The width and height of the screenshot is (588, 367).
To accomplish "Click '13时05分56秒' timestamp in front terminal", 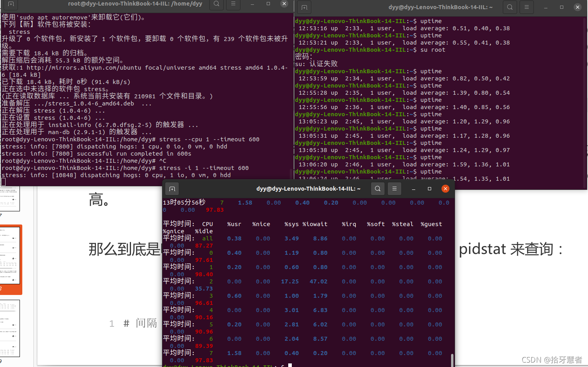I will 184,202.
